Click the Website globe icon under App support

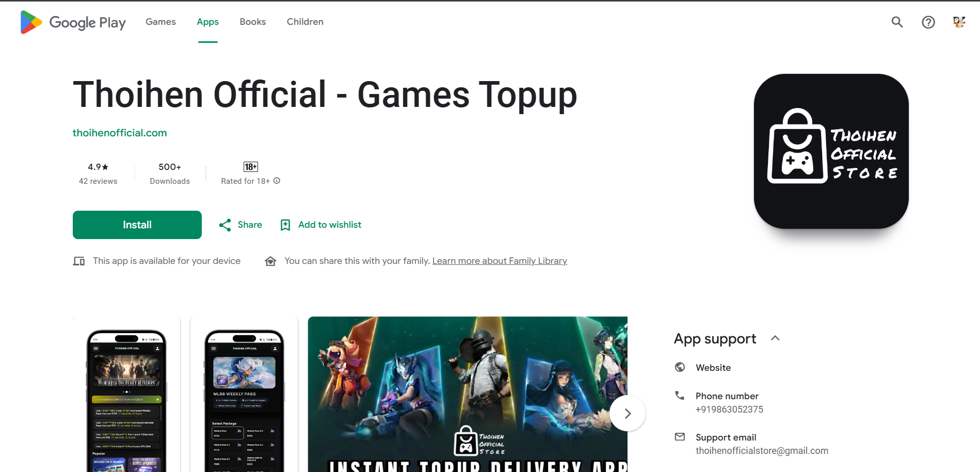pyautogui.click(x=679, y=367)
